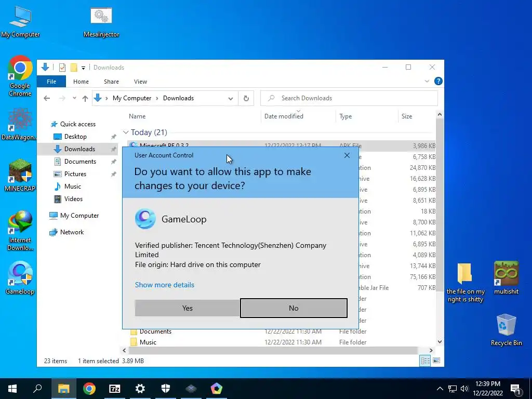Screen dimensions: 532x399
Task: Expand the Explorer ribbon with the chevron
Action: 427,81
